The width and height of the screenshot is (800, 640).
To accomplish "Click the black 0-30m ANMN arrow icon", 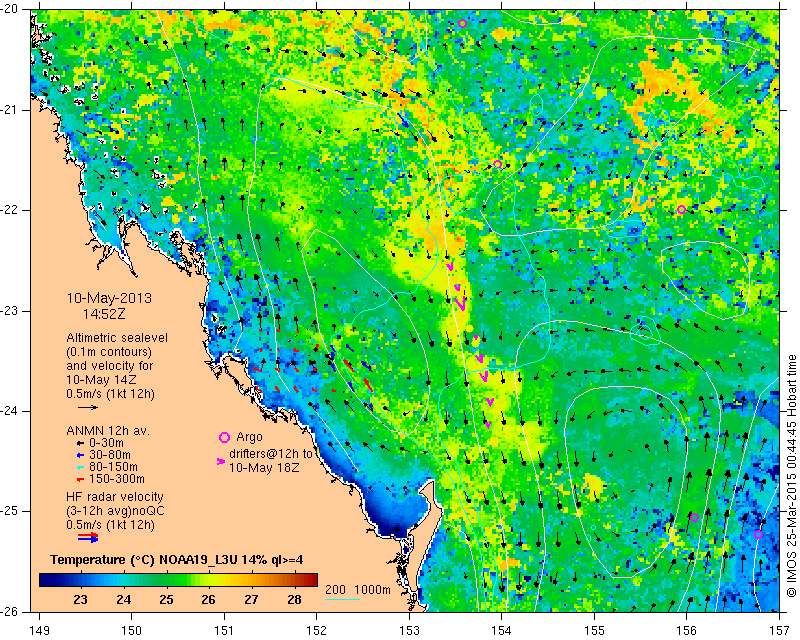I will click(x=80, y=444).
